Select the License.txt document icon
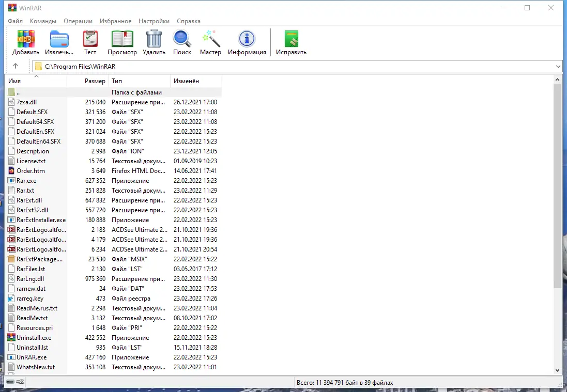The width and height of the screenshot is (567, 392). tap(11, 161)
